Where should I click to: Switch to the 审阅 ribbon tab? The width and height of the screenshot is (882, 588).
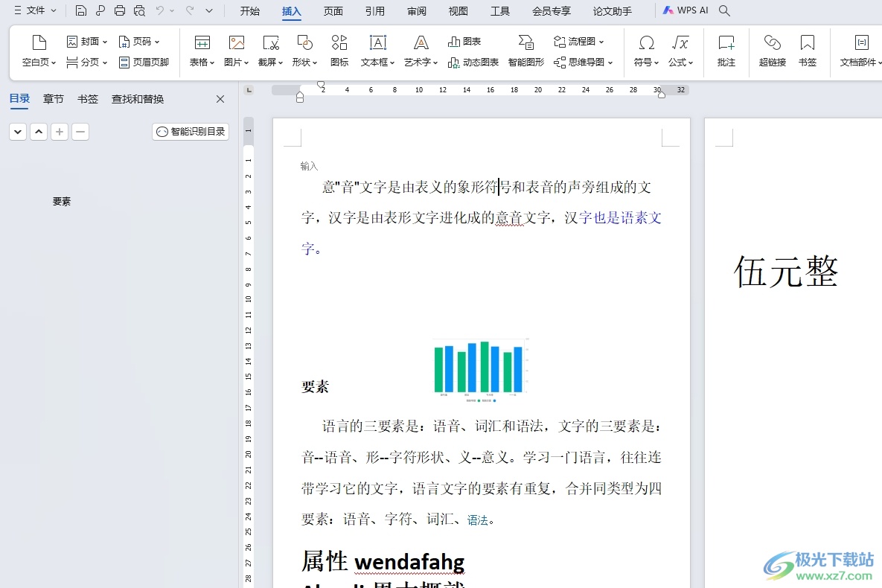tap(416, 11)
